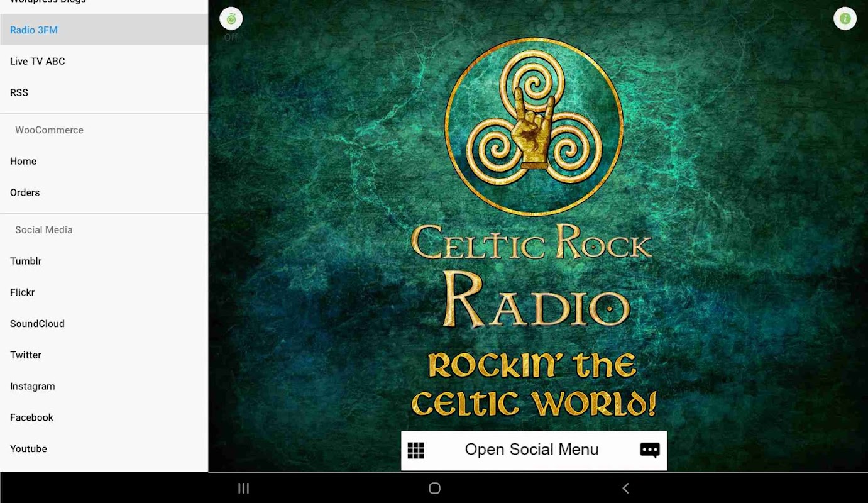Open Social Menu button
The image size is (868, 503).
click(534, 450)
